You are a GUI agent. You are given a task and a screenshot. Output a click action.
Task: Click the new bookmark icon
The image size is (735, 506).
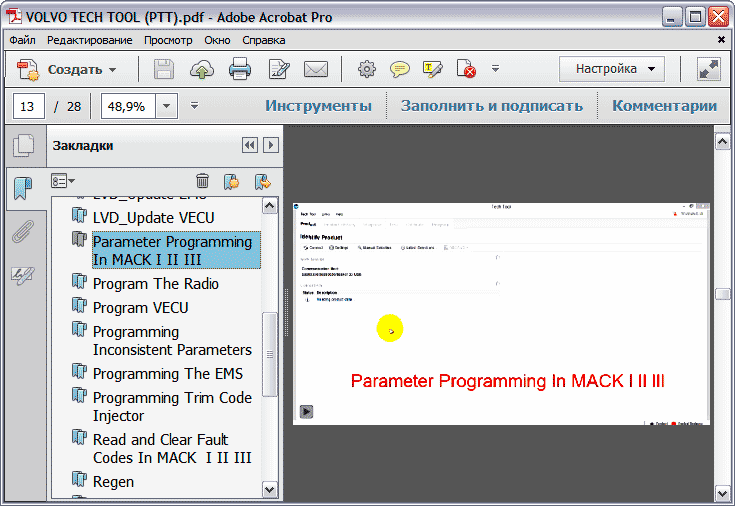(x=231, y=181)
